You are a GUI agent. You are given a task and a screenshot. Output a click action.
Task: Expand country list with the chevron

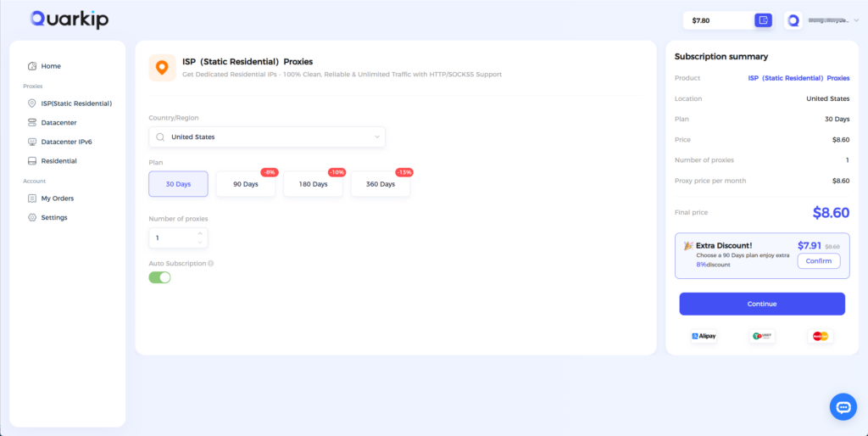(x=377, y=137)
